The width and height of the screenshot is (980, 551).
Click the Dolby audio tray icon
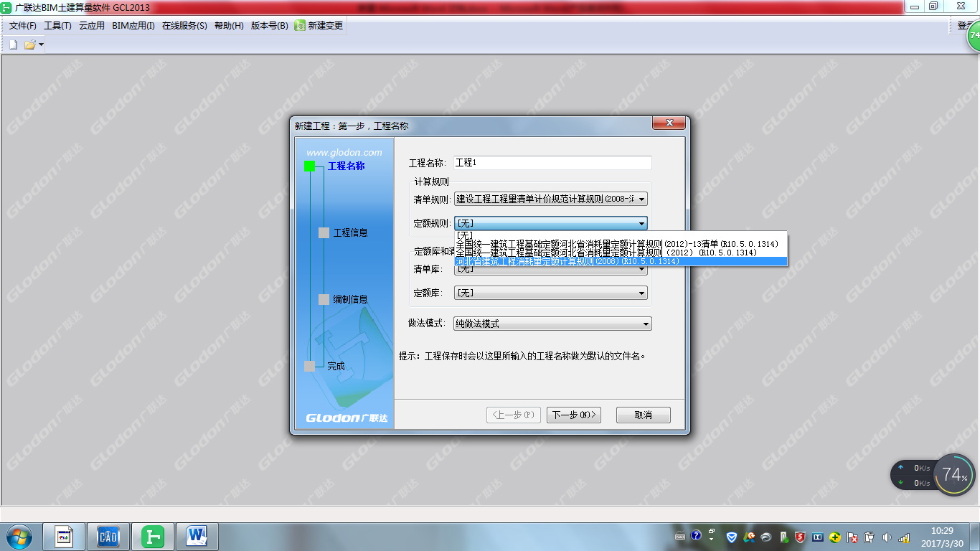(x=818, y=537)
